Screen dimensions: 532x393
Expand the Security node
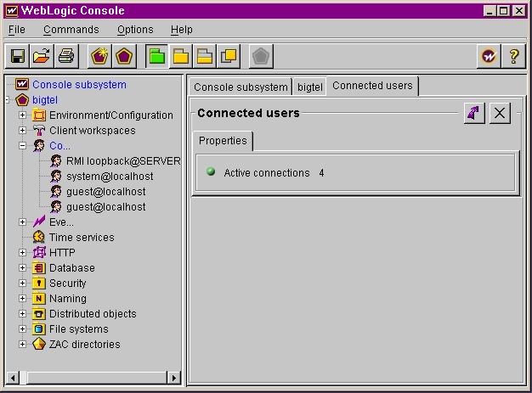pos(22,283)
